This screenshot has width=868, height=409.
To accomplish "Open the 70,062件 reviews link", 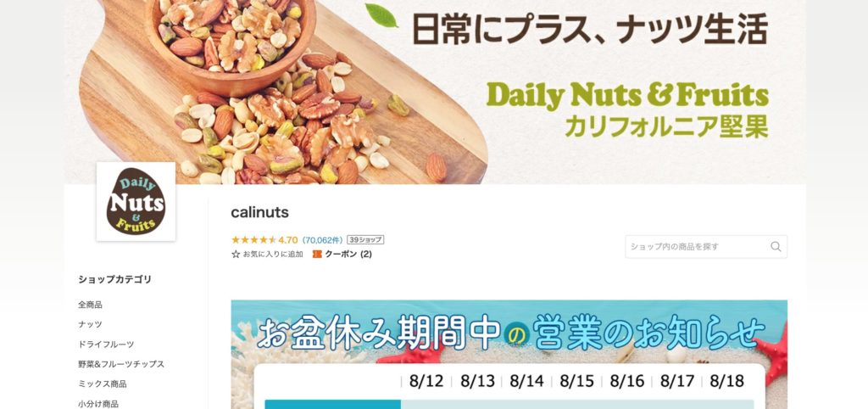I will point(323,240).
